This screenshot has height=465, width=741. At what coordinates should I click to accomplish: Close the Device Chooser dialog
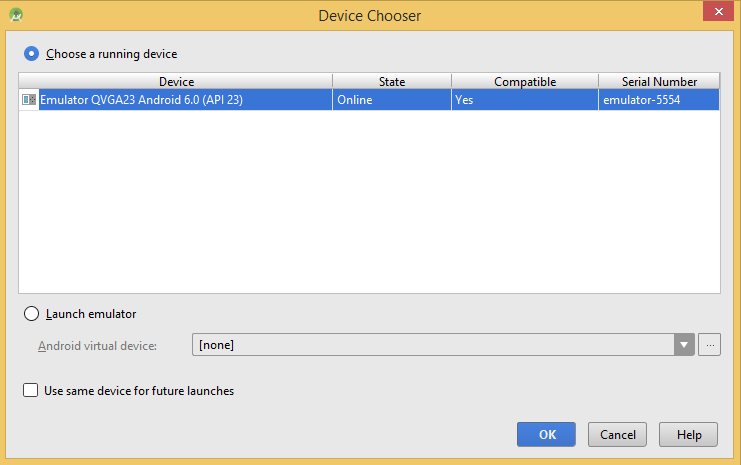click(718, 11)
